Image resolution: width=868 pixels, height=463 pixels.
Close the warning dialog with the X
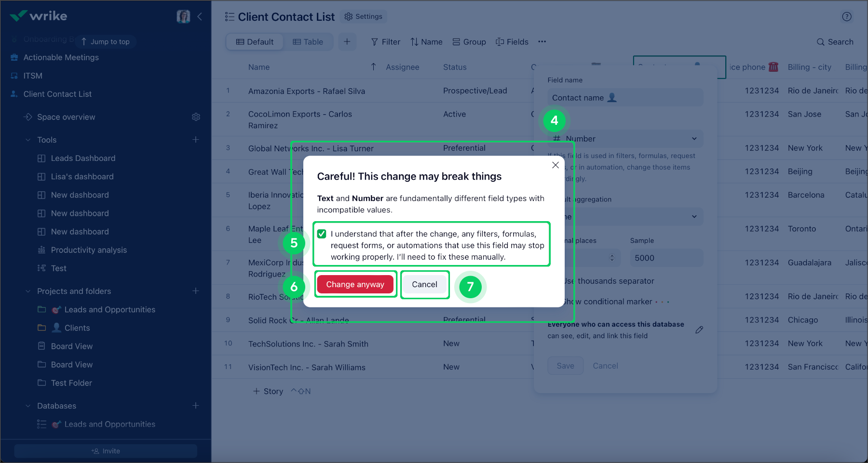point(556,165)
